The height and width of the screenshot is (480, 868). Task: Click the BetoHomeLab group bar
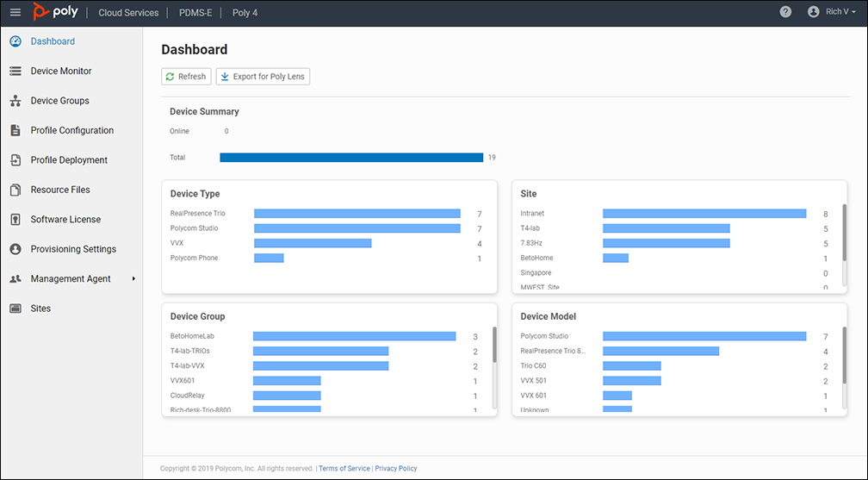tap(354, 336)
